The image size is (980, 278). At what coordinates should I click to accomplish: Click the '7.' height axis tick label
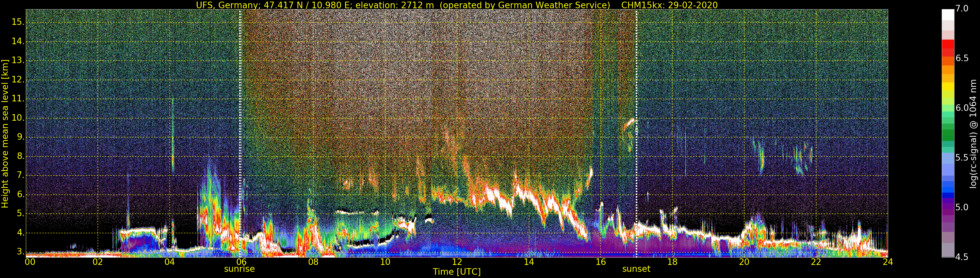pyautogui.click(x=21, y=175)
